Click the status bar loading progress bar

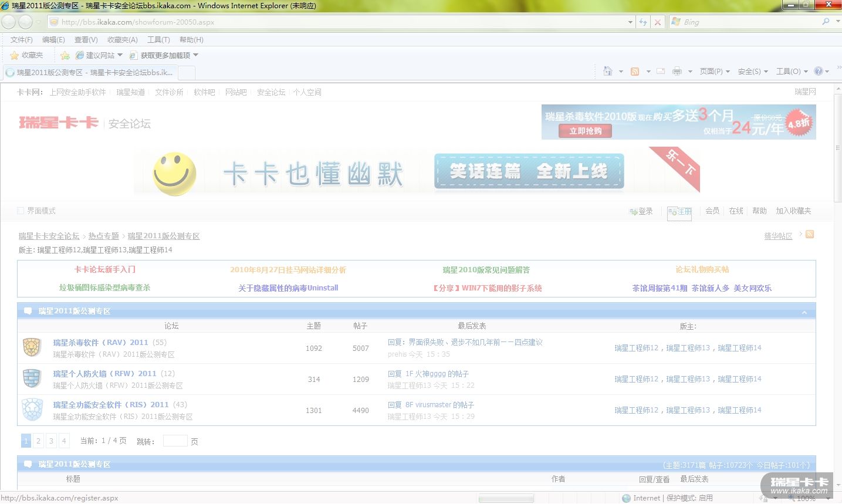506,498
